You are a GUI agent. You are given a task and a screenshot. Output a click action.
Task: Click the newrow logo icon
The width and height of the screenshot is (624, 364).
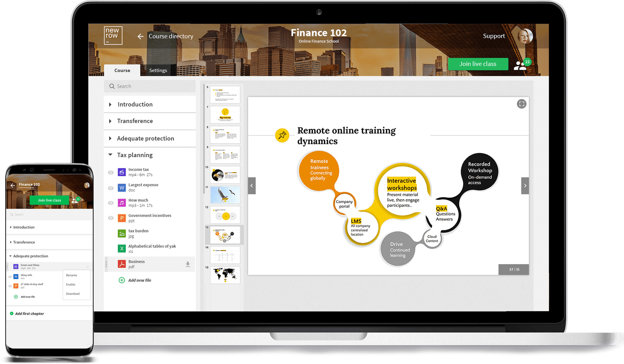113,35
